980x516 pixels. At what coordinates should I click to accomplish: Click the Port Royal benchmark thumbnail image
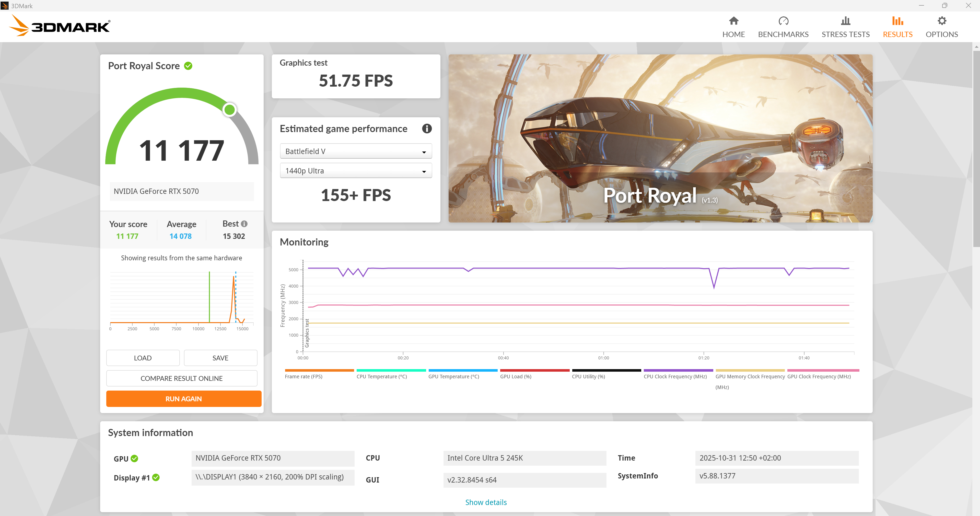660,138
